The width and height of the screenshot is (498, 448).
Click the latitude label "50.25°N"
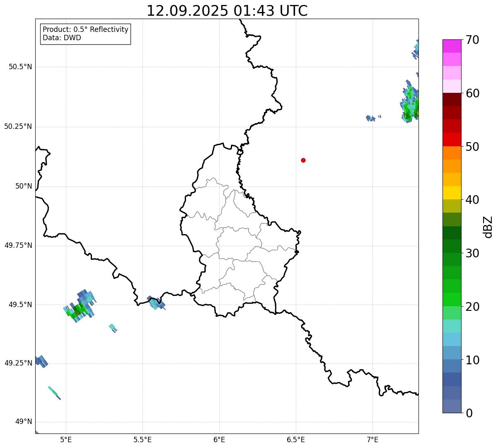tap(18, 126)
